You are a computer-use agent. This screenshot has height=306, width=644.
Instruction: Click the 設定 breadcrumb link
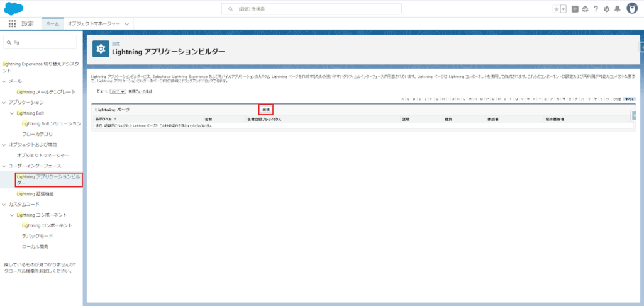116,43
